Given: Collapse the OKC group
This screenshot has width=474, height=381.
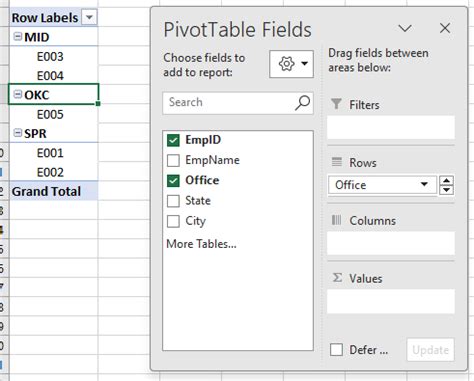Looking at the screenshot, I should point(17,94).
